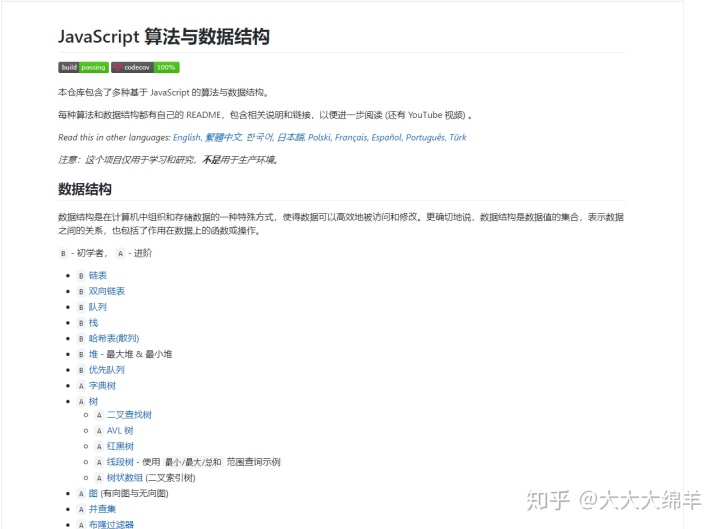
Task: Click the 数据结构 section heading
Action: coord(85,189)
